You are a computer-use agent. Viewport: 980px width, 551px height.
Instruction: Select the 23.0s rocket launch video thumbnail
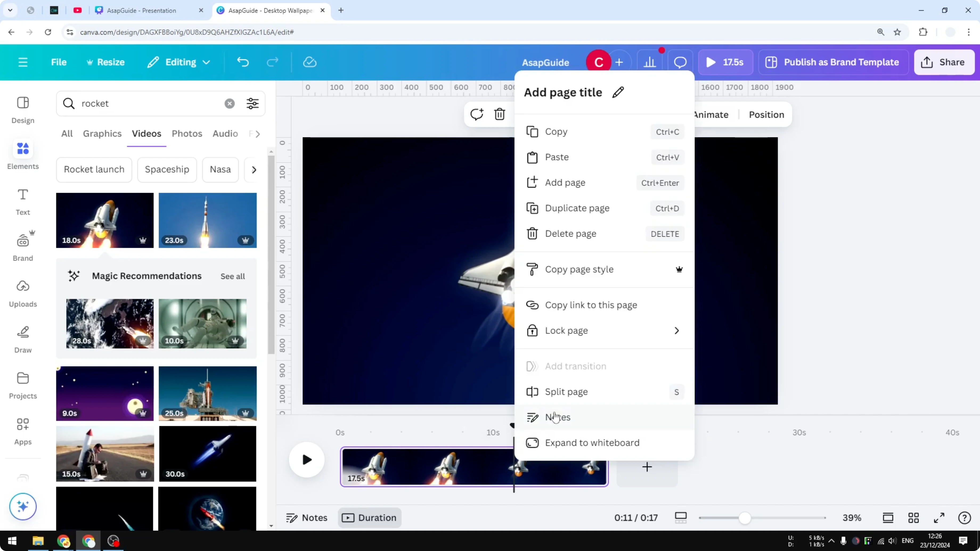click(x=208, y=220)
